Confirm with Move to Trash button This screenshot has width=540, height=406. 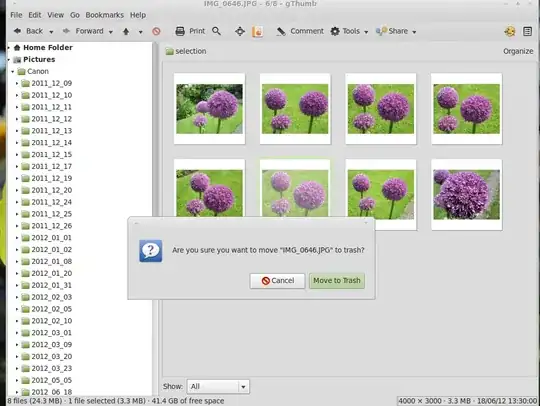[x=337, y=281]
